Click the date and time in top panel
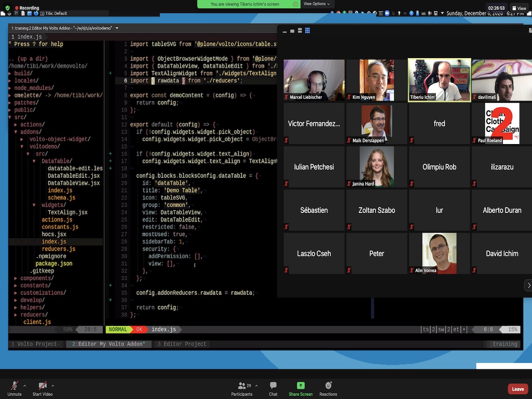Viewport: 532px width, 399px height. 485,13
